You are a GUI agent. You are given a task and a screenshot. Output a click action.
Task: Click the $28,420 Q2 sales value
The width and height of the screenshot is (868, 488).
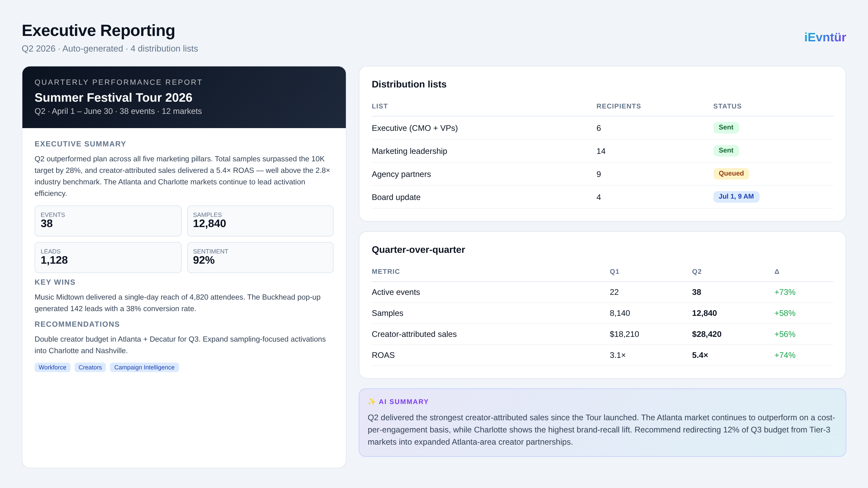[707, 334]
